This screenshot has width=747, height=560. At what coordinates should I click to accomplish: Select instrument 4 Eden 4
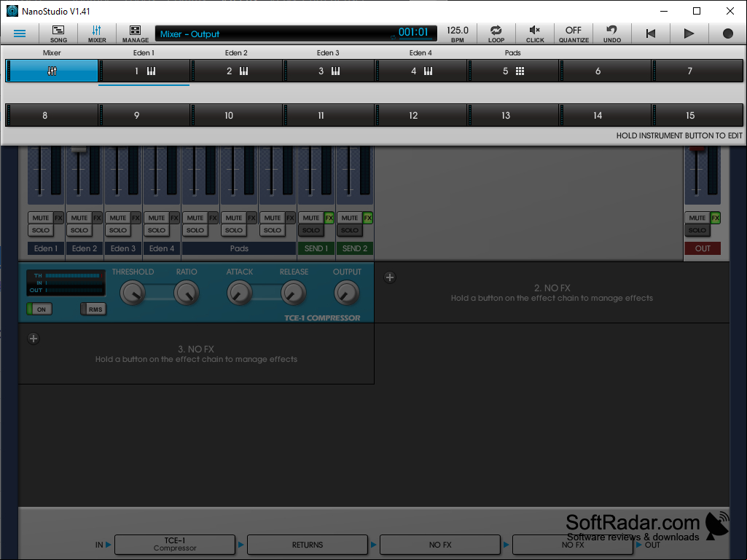coord(421,71)
